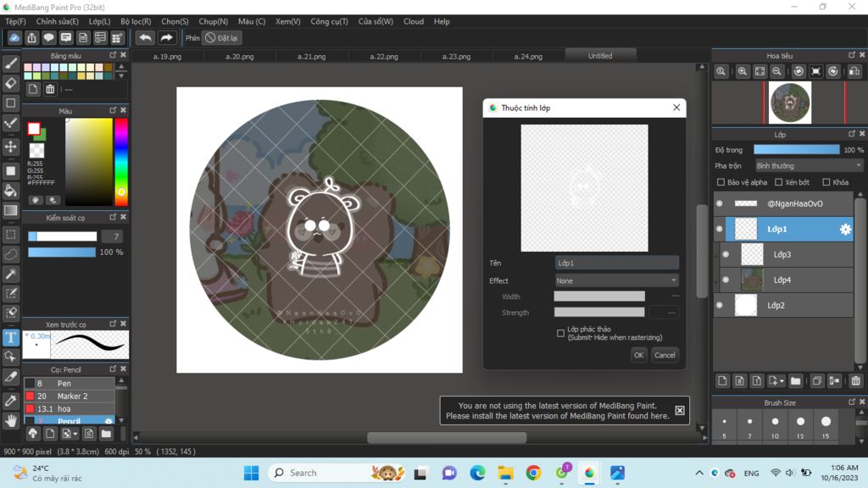Switch to the Untitled tab
The image size is (868, 488).
[600, 55]
